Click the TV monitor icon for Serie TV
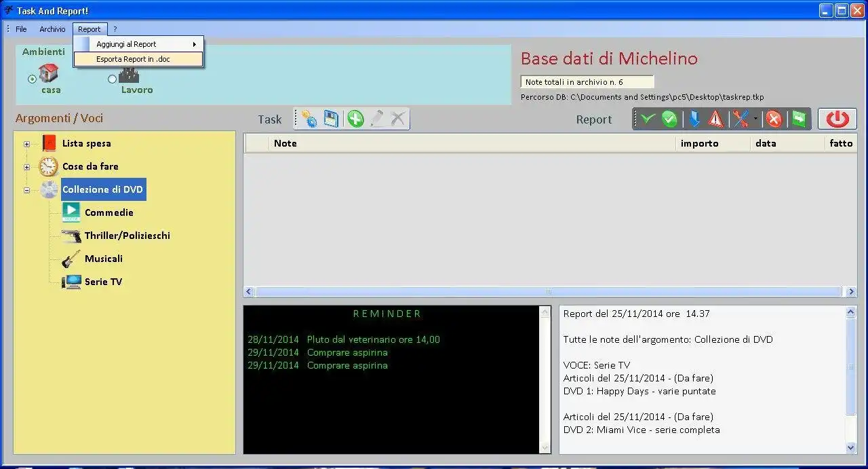 point(71,282)
